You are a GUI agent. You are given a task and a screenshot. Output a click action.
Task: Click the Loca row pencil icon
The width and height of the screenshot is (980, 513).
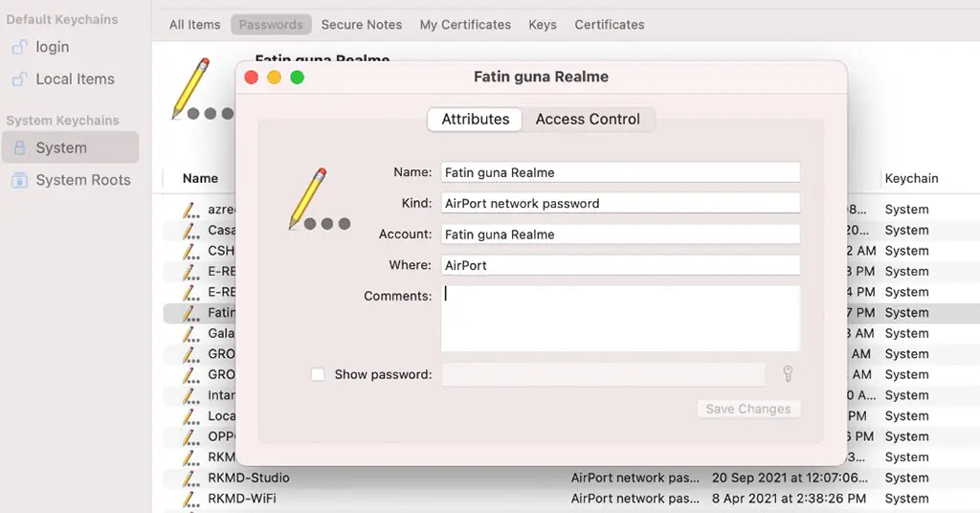[190, 415]
